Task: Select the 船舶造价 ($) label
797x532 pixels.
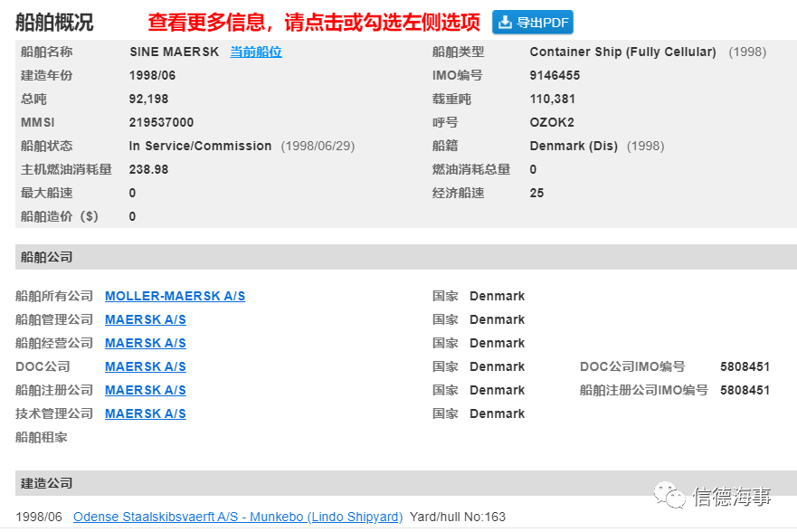Action: coord(60,216)
